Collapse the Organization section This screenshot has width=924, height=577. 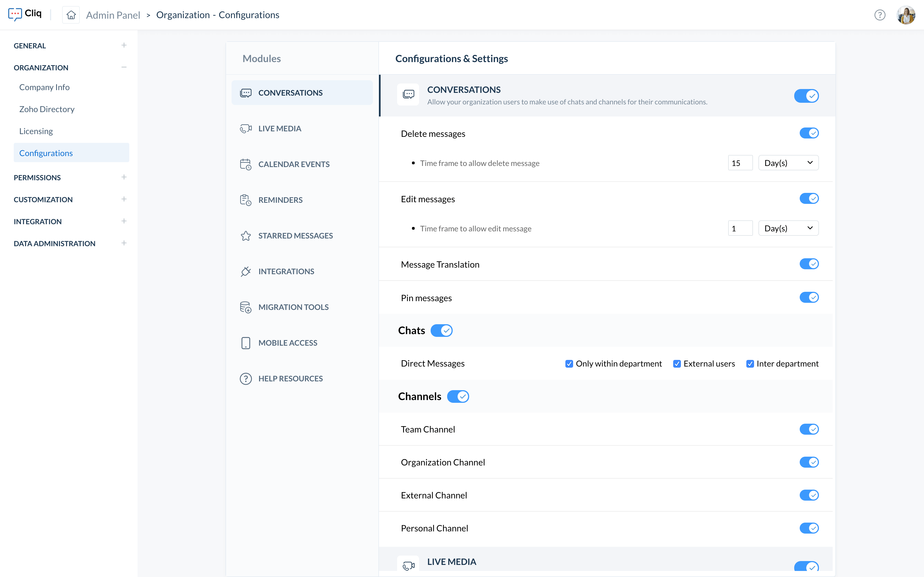(x=124, y=67)
